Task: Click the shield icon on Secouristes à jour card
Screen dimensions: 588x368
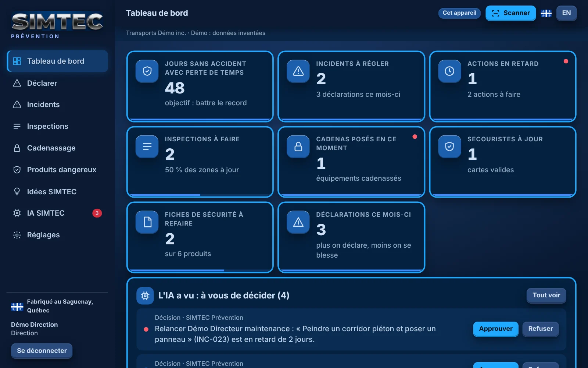Action: (x=449, y=146)
